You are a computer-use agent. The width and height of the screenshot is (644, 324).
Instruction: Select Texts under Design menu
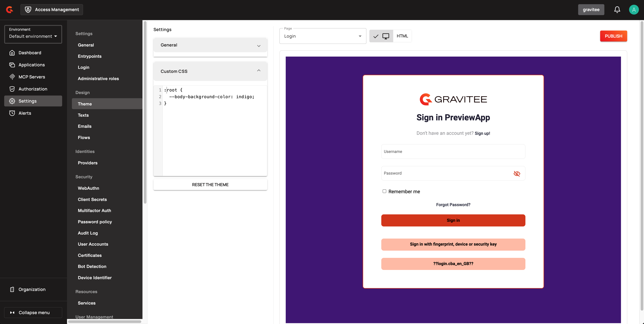(x=83, y=115)
